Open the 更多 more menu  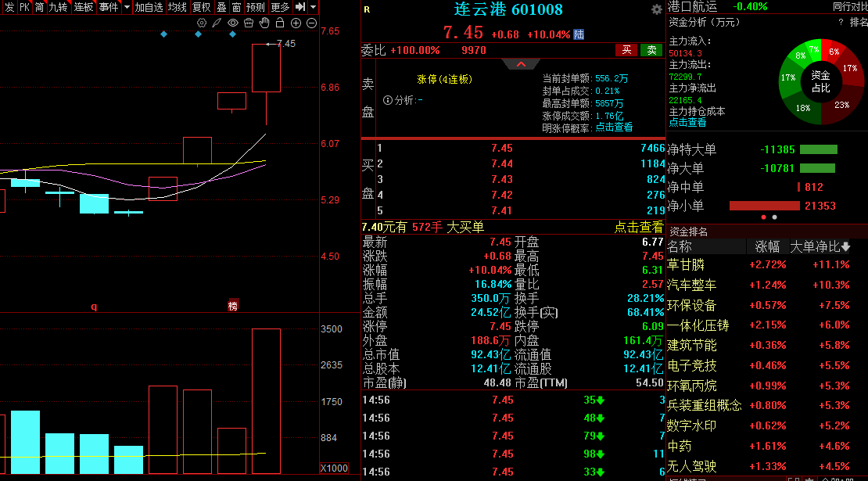click(x=280, y=6)
